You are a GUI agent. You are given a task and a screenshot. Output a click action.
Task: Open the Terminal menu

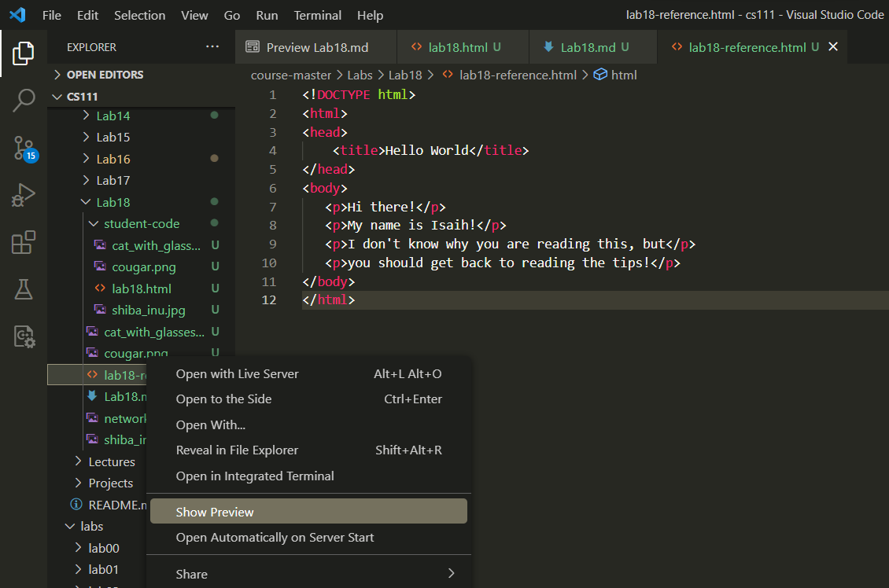click(x=318, y=15)
